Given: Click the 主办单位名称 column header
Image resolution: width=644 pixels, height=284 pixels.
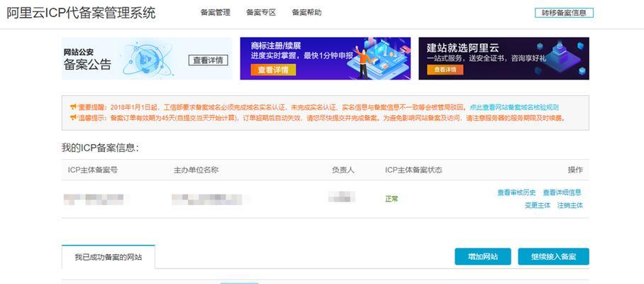Looking at the screenshot, I should (x=196, y=170).
